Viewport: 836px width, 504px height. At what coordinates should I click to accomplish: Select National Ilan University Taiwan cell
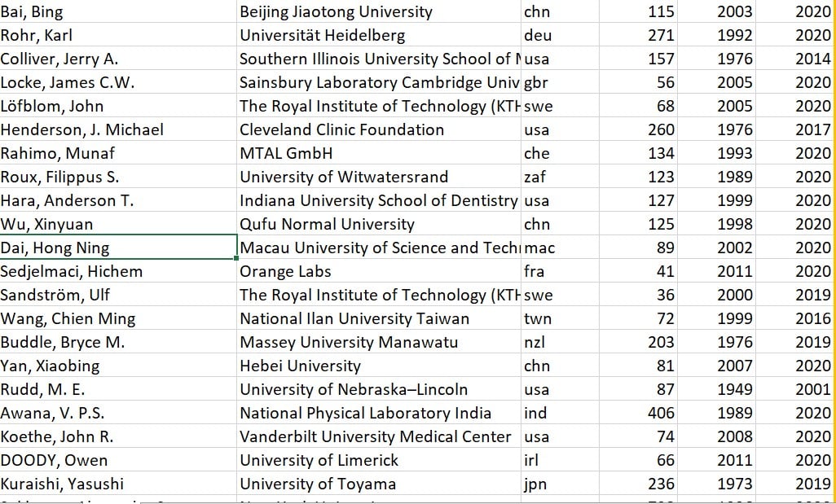pyautogui.click(x=379, y=318)
